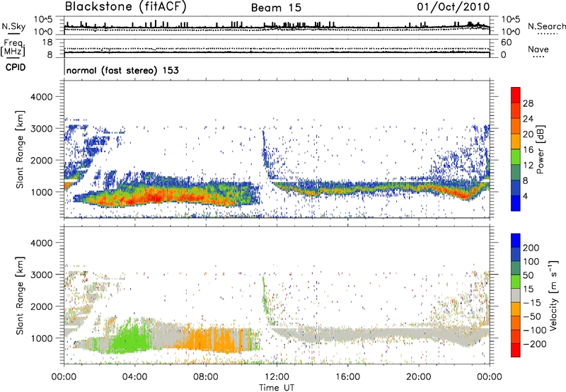
Task: Click the Velocity [m s-1] colorbar title
Action: coord(553,295)
